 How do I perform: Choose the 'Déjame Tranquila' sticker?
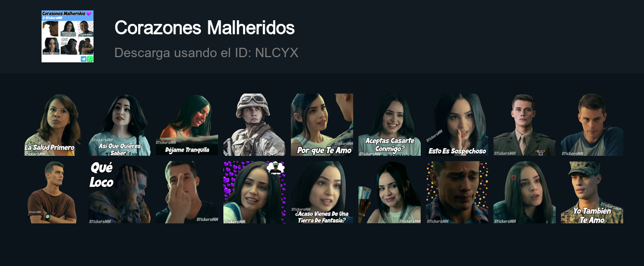[187, 125]
